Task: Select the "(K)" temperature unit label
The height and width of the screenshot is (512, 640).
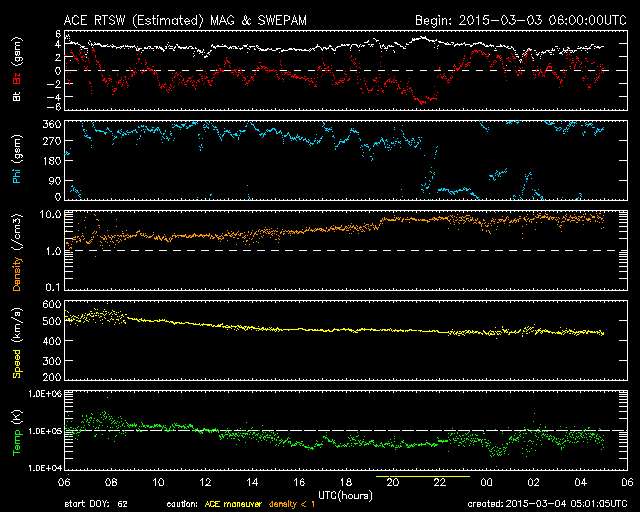Action: 17,418
